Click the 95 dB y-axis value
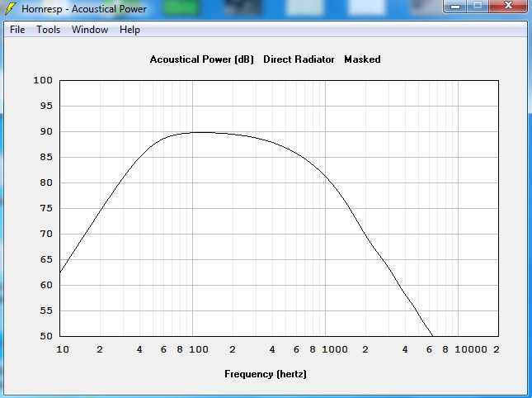 (46, 106)
